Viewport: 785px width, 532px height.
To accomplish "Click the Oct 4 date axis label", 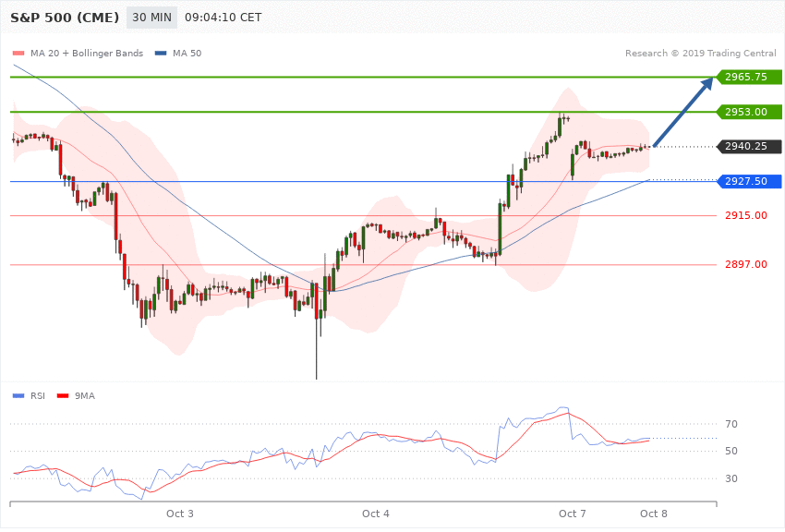I will tap(376, 514).
